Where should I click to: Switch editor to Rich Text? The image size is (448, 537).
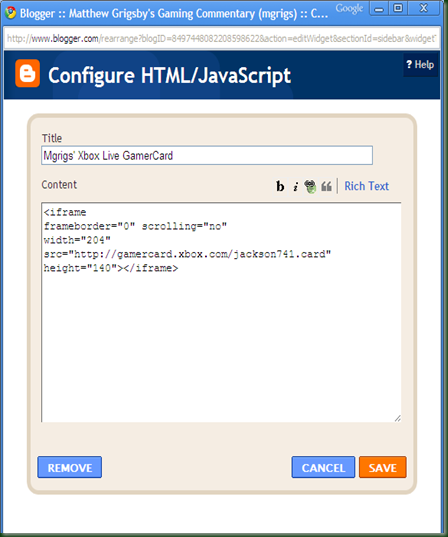(366, 186)
